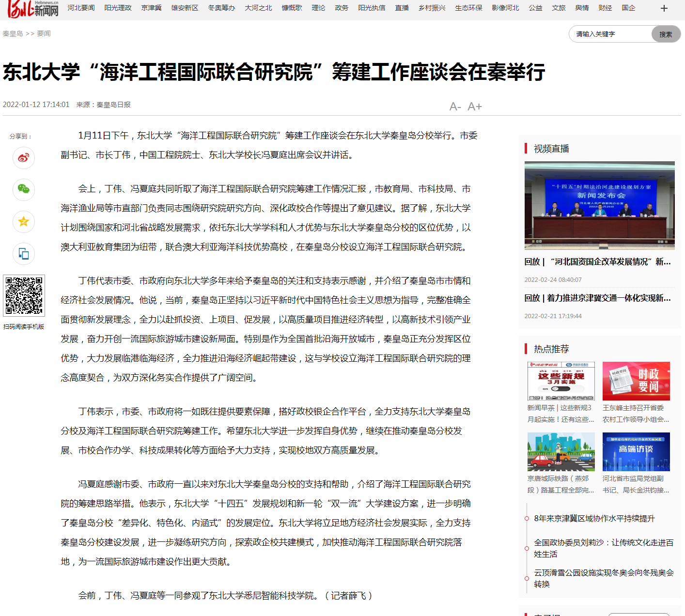Open the QR code for mobile reading

(24, 295)
